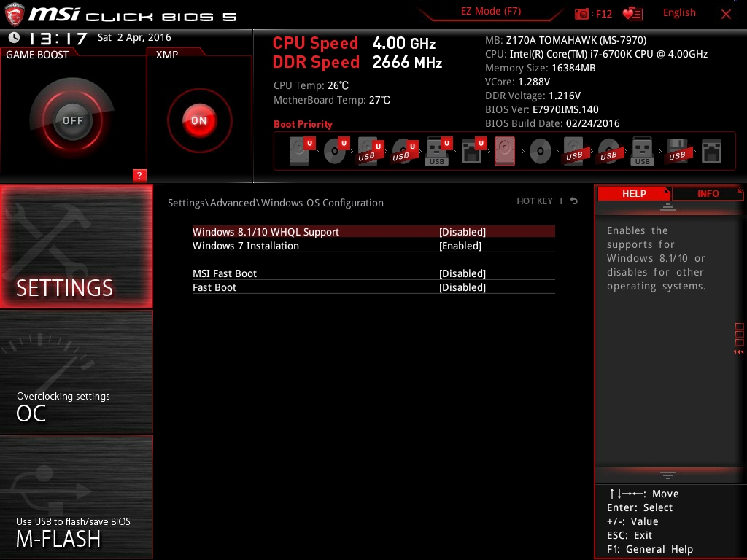Select the UEFI USB key boot icon
This screenshot has width=747, height=560.
[x=438, y=151]
